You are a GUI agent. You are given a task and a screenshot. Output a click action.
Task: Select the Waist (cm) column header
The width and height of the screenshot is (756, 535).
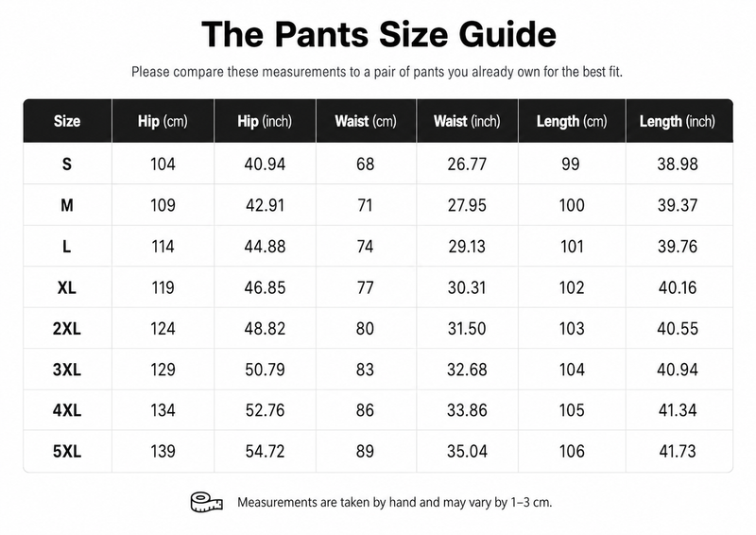(x=366, y=121)
